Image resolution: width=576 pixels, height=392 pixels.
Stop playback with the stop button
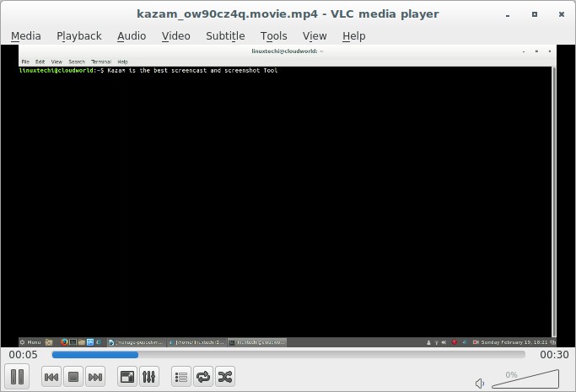pos(73,377)
